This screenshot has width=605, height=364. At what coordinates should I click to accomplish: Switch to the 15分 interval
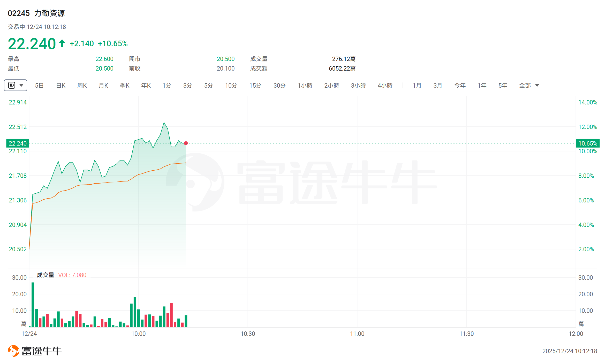point(255,86)
